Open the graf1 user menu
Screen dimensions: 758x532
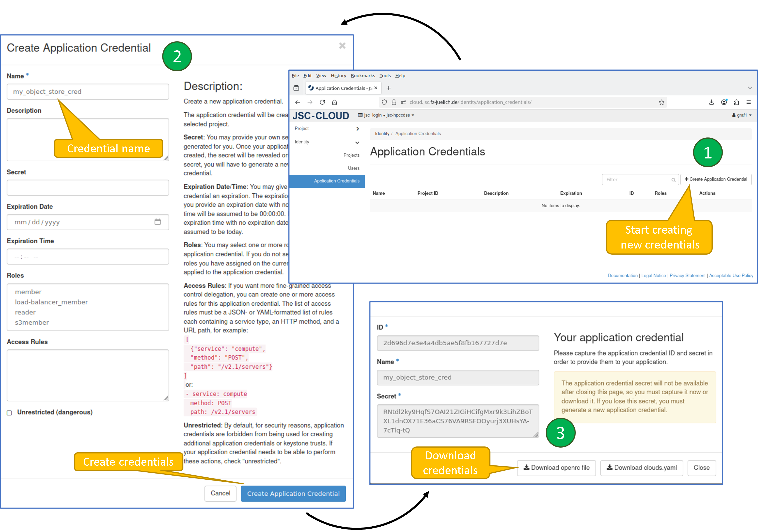coord(742,115)
